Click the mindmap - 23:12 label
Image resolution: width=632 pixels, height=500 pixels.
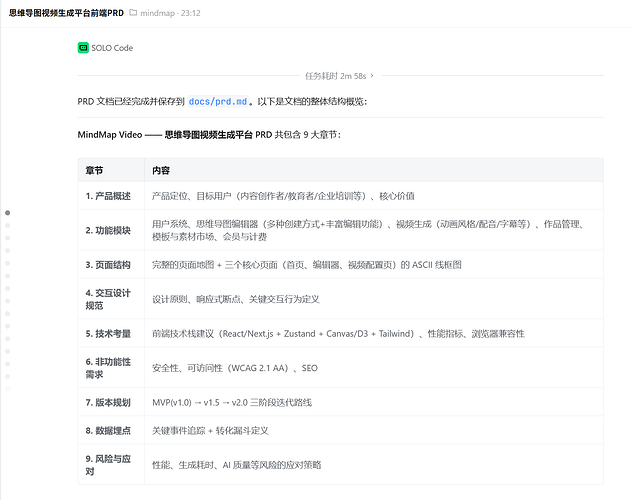coord(170,13)
